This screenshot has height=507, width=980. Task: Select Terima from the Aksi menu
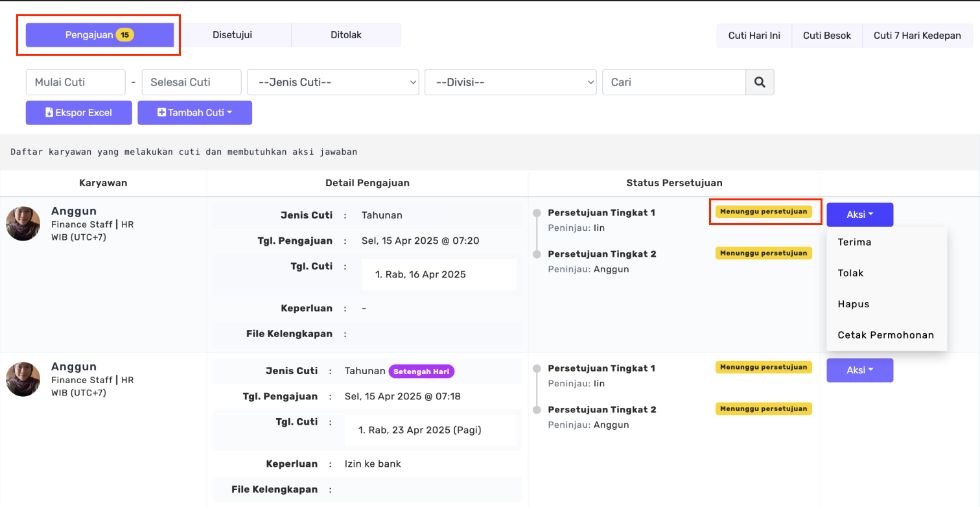[854, 242]
